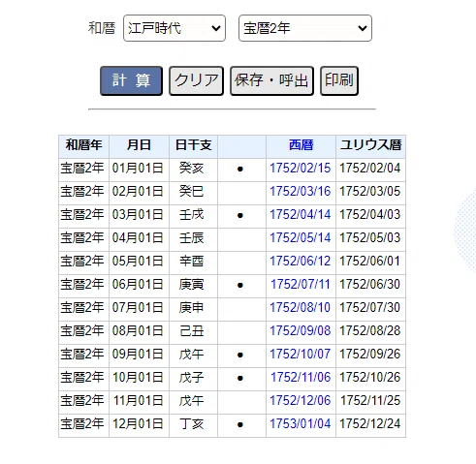
Task: Click Julian date 1752/12/24
Action: pos(370,424)
